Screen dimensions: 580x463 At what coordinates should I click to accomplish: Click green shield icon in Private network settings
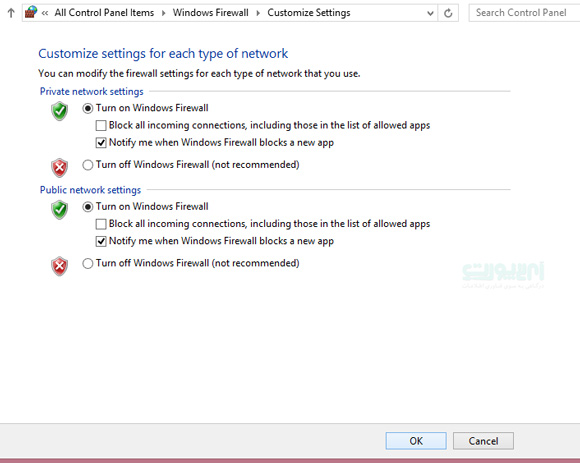coord(59,111)
